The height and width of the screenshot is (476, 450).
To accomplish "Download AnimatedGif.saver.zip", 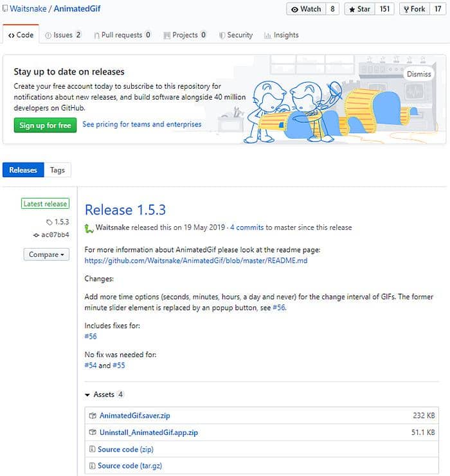I will pyautogui.click(x=134, y=416).
